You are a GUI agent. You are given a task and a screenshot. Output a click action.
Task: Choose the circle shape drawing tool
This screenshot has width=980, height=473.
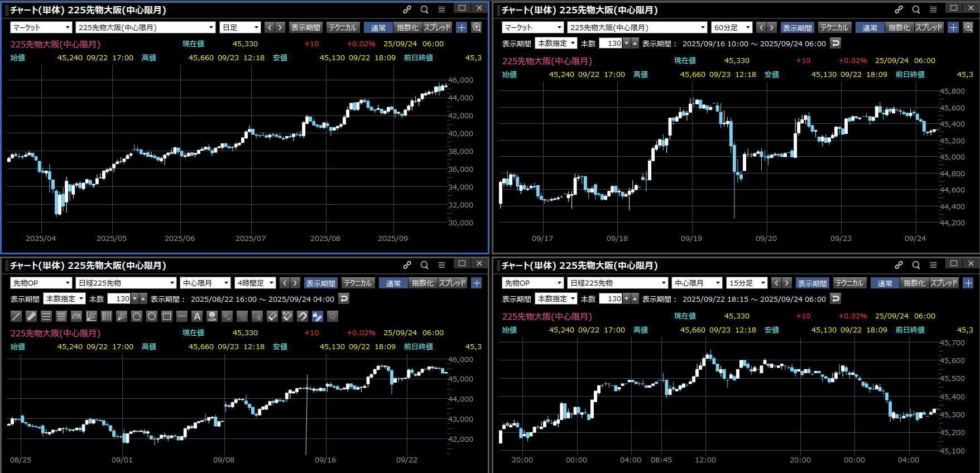152,316
